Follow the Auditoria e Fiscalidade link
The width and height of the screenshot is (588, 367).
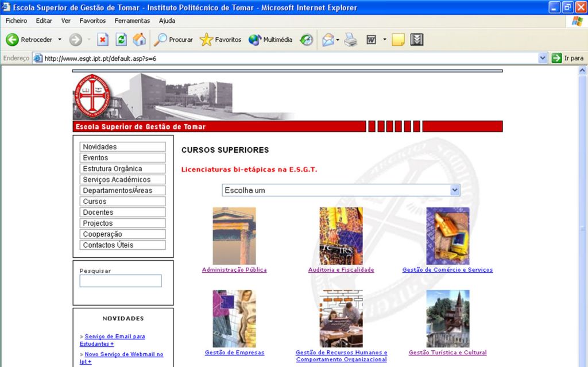click(x=341, y=270)
